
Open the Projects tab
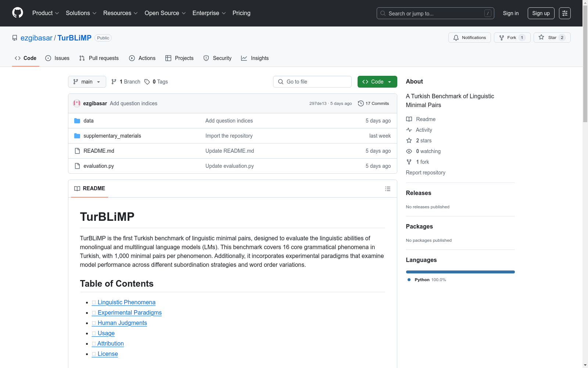point(179,58)
